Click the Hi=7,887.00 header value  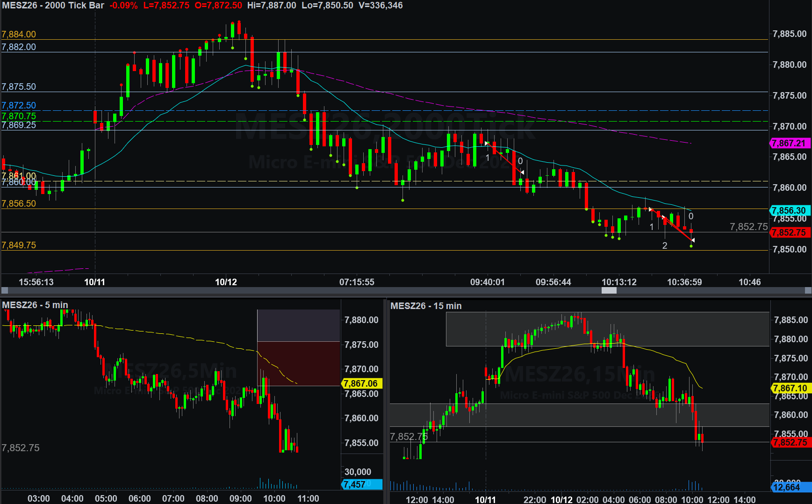click(272, 6)
